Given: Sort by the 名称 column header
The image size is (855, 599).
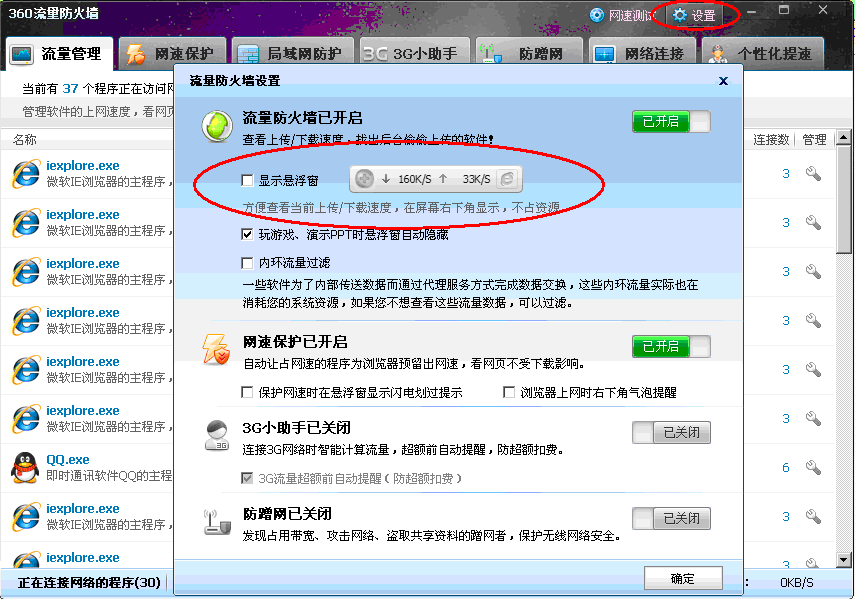Looking at the screenshot, I should pyautogui.click(x=25, y=140).
